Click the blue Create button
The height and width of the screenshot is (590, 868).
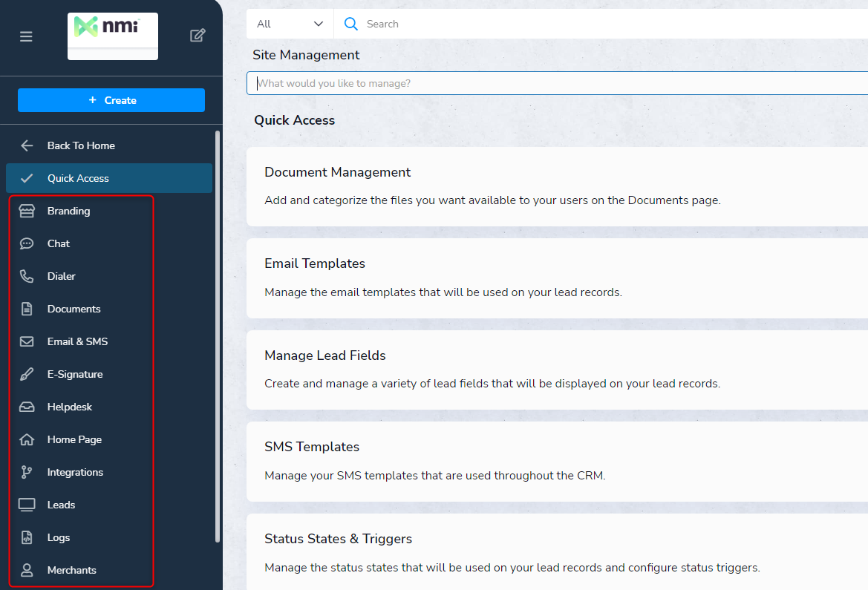click(111, 100)
